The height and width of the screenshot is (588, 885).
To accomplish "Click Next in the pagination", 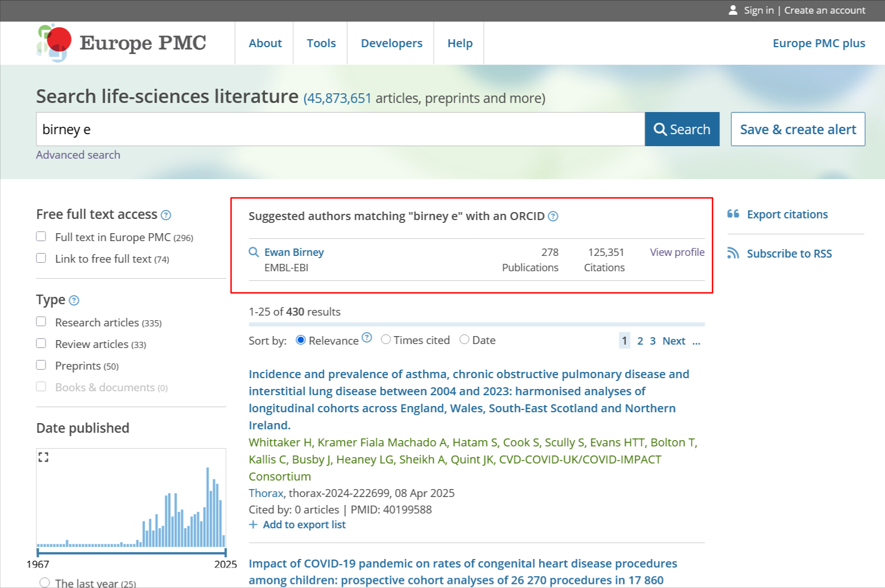I will pyautogui.click(x=674, y=341).
